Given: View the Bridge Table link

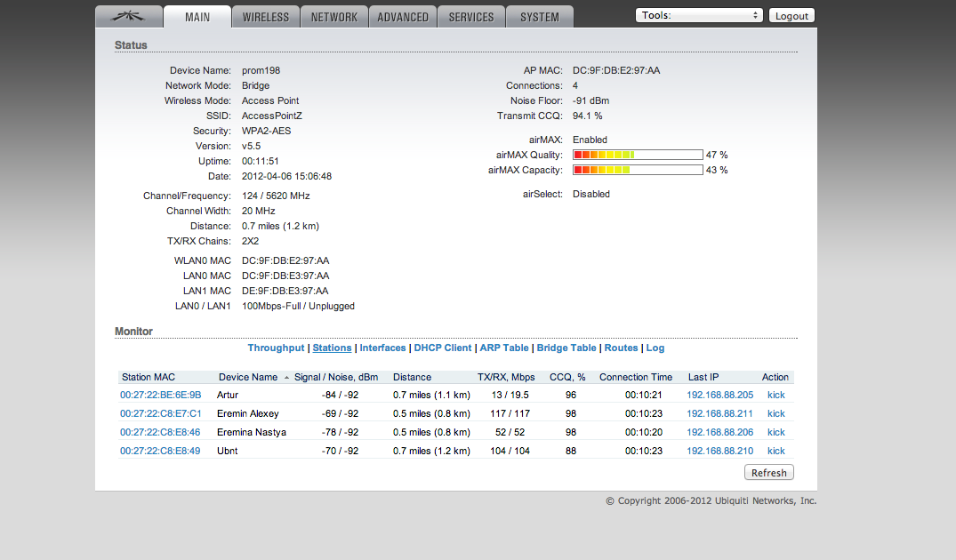Looking at the screenshot, I should coord(566,348).
